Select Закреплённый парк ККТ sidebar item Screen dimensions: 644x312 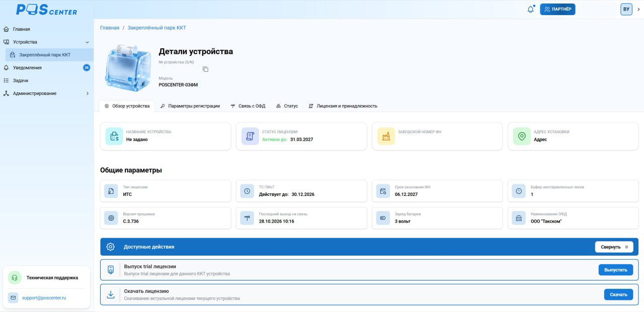pyautogui.click(x=49, y=55)
